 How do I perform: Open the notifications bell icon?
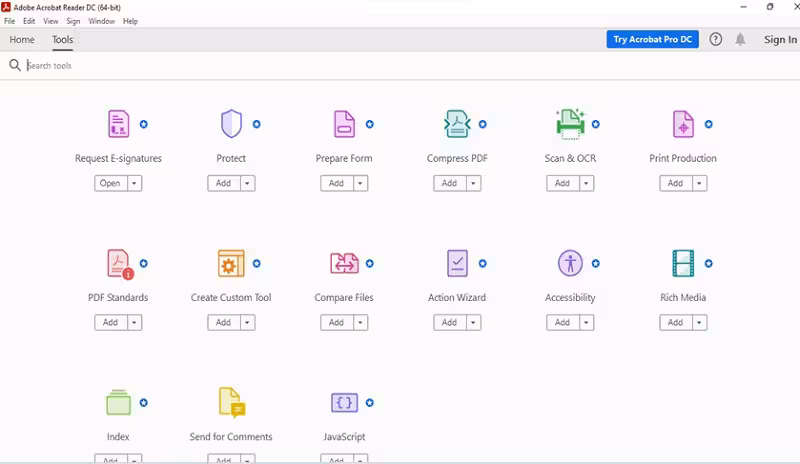click(740, 39)
